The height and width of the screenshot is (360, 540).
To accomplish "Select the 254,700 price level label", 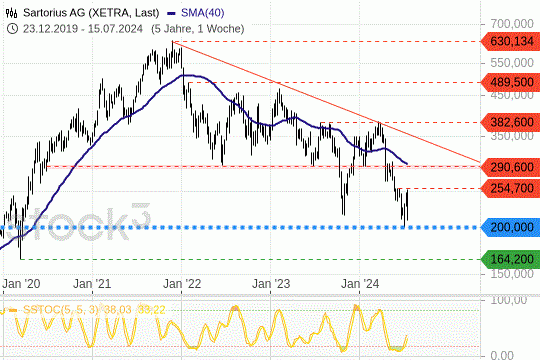I will tap(510, 188).
